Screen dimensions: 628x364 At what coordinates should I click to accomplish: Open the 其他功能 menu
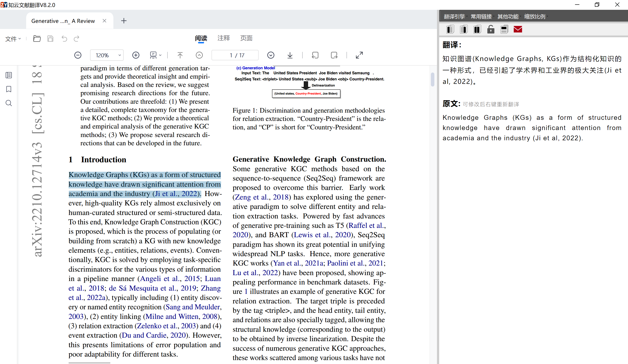click(x=508, y=16)
